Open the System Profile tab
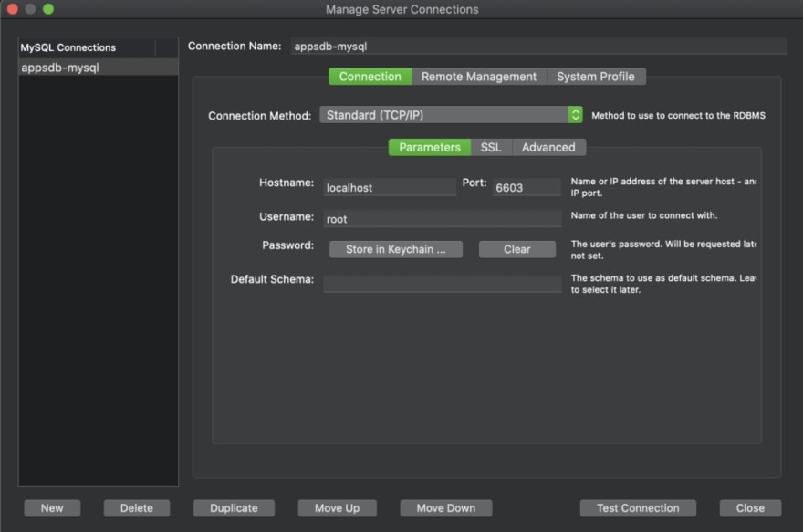 point(596,77)
